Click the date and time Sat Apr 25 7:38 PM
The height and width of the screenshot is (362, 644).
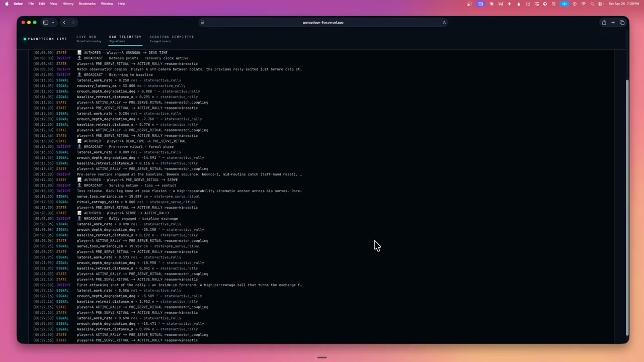coord(624,4)
